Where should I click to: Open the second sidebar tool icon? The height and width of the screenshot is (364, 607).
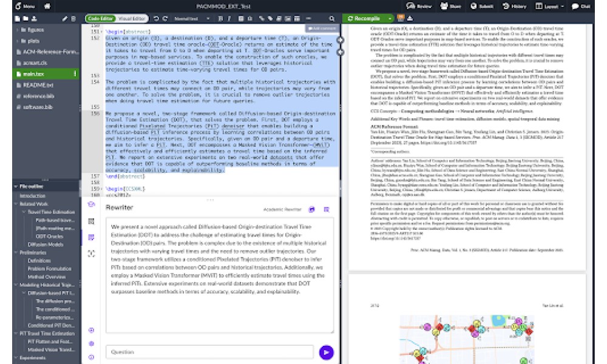tap(92, 221)
